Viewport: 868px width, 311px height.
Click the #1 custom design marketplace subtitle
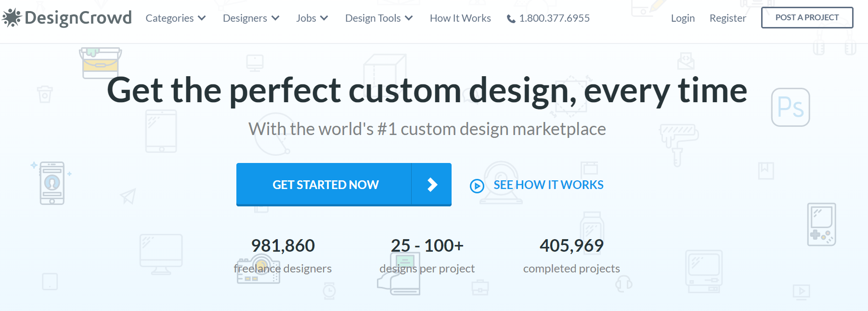point(427,129)
